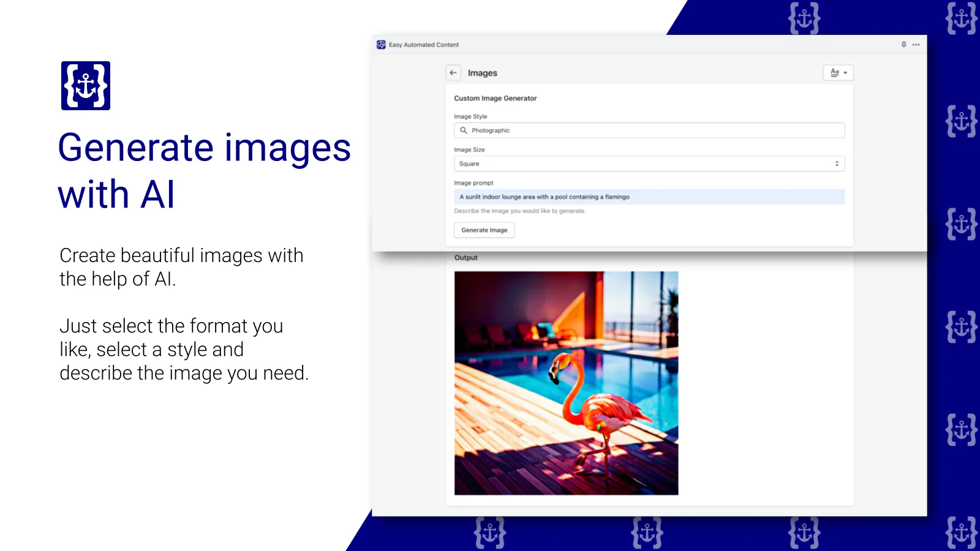Open the three-dot more options menu
Screen dimensions: 980x551
[x=916, y=45]
